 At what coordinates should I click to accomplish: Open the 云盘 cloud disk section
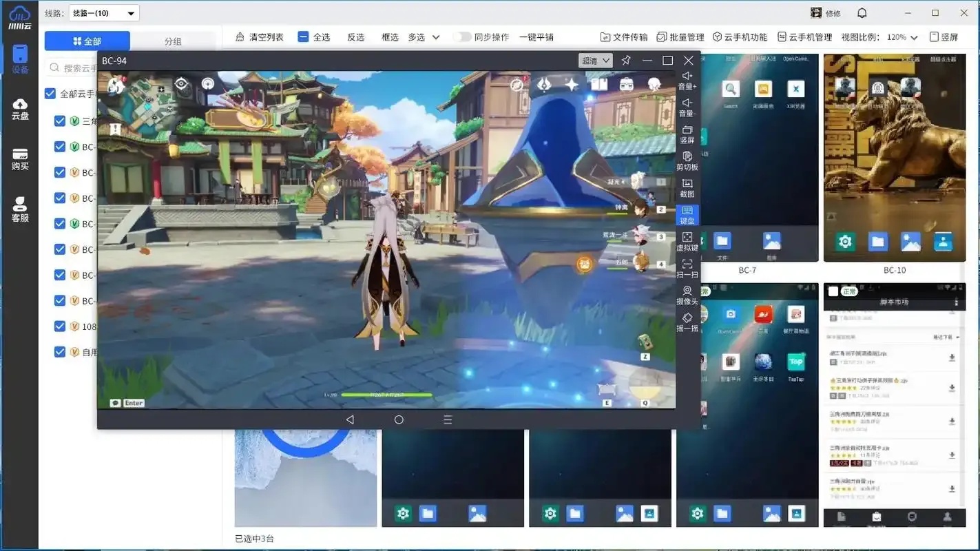(x=20, y=109)
